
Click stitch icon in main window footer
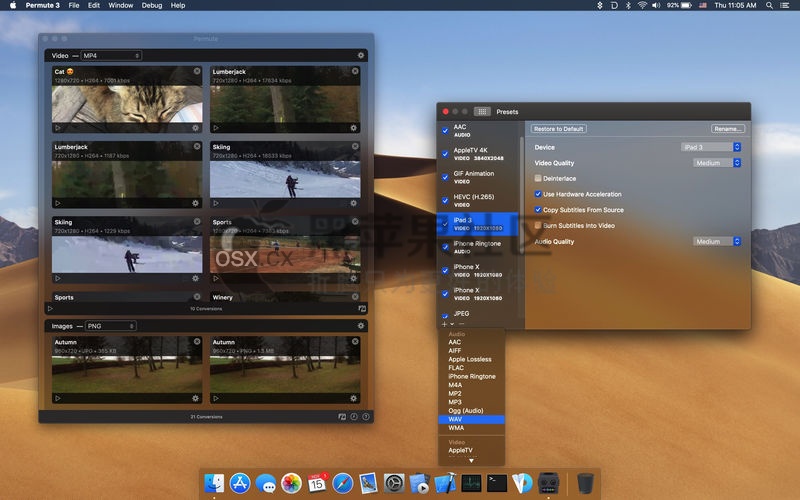(x=342, y=417)
